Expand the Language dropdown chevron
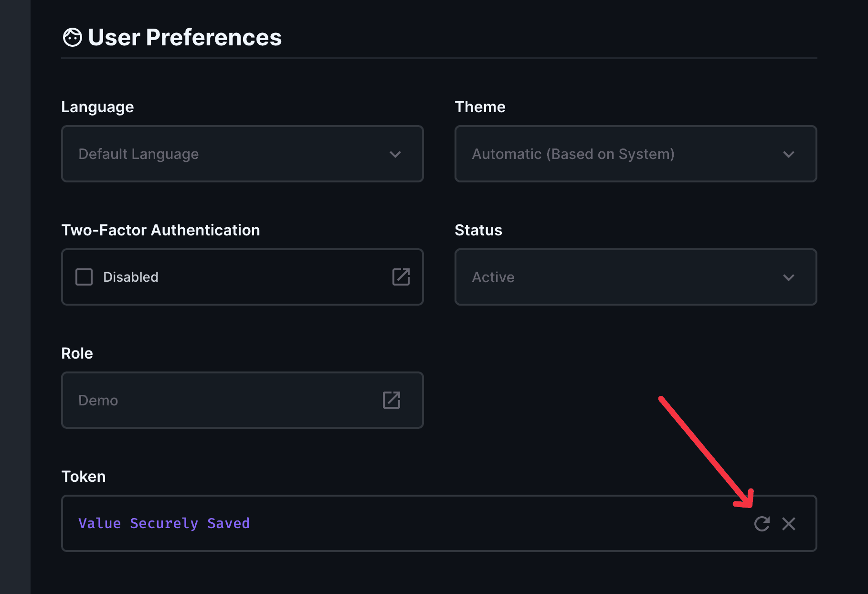The image size is (868, 594). (x=395, y=154)
